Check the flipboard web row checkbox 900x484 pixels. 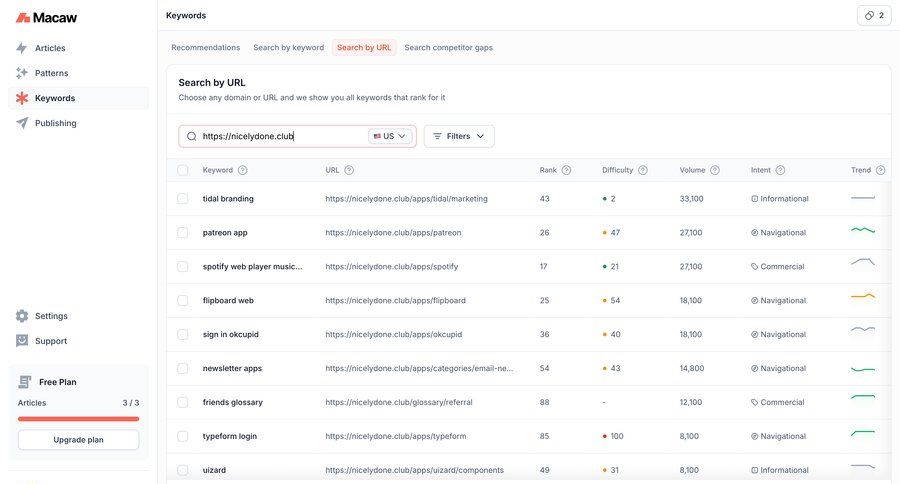click(x=183, y=300)
